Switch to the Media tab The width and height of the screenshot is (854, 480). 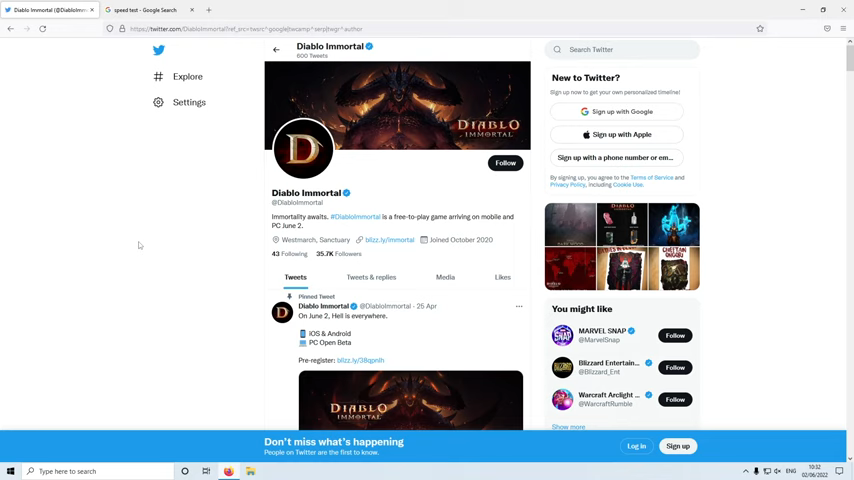tap(445, 277)
